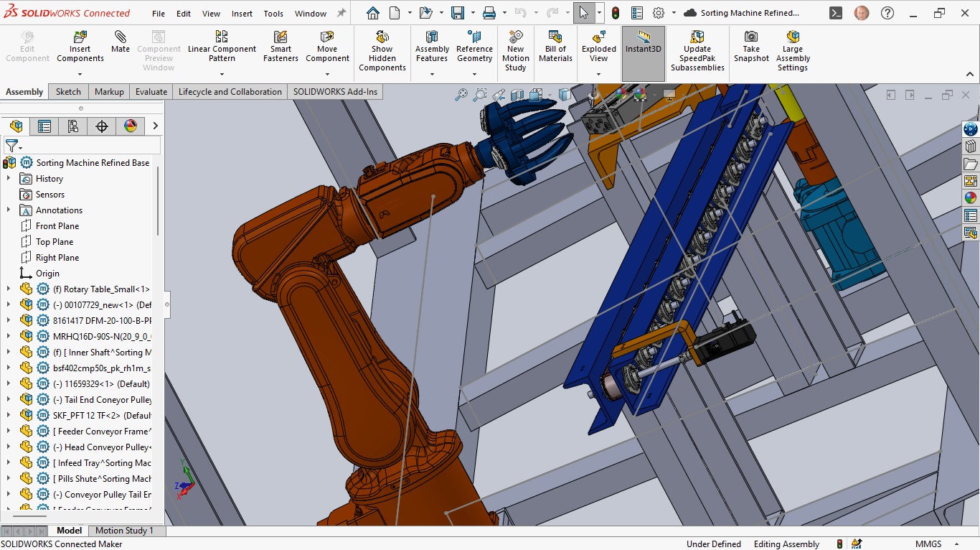Open the File menu
Screen dimensions: 980x550
pos(159,14)
